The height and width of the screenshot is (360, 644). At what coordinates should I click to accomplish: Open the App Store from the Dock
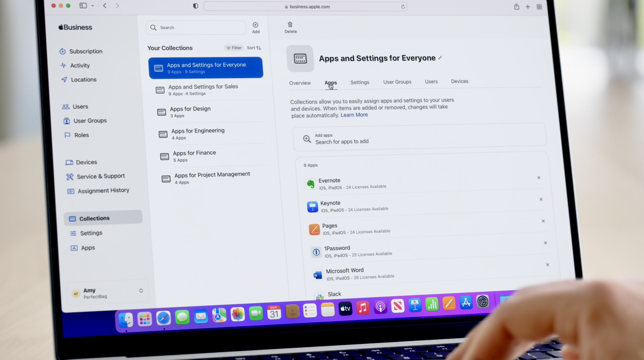tap(466, 302)
